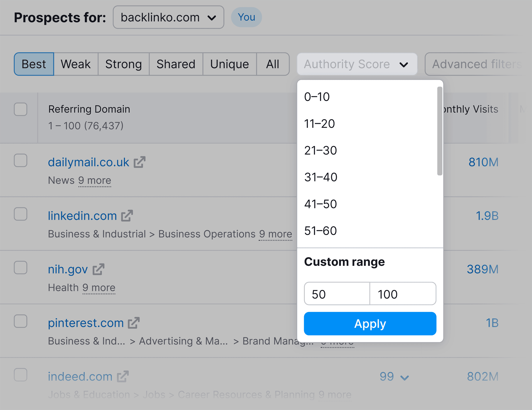
Task: Open the indeed.com domain link
Action: click(x=80, y=376)
